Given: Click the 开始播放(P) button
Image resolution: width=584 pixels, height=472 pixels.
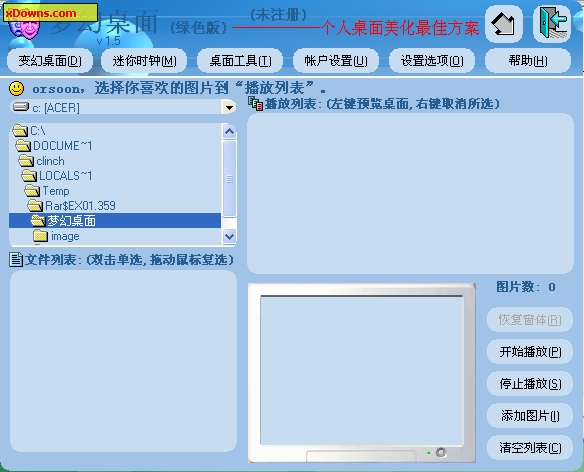Looking at the screenshot, I should coord(530,352).
